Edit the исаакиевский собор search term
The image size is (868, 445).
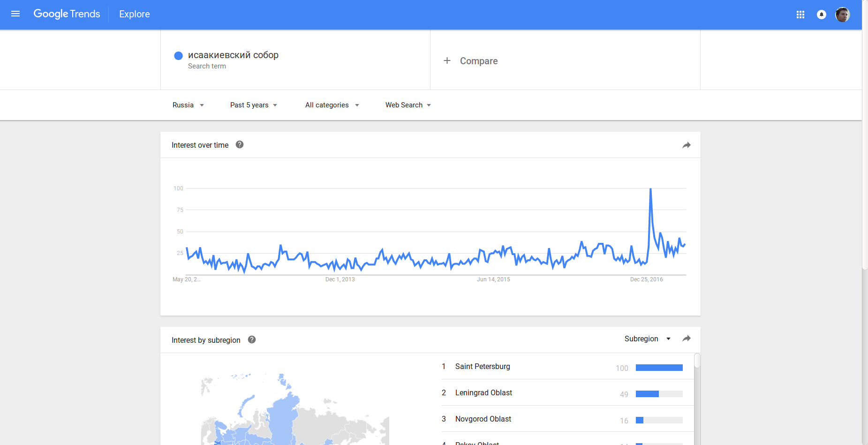coord(233,55)
